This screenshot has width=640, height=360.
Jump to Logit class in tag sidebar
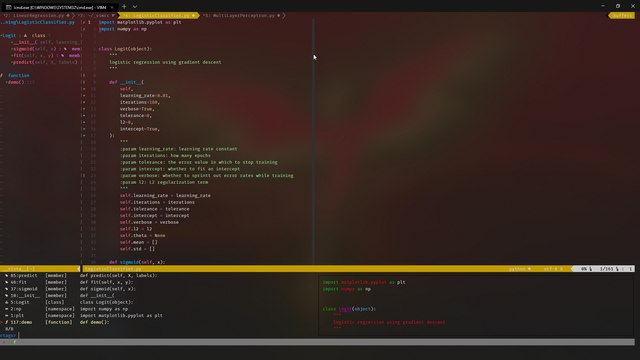point(9,36)
